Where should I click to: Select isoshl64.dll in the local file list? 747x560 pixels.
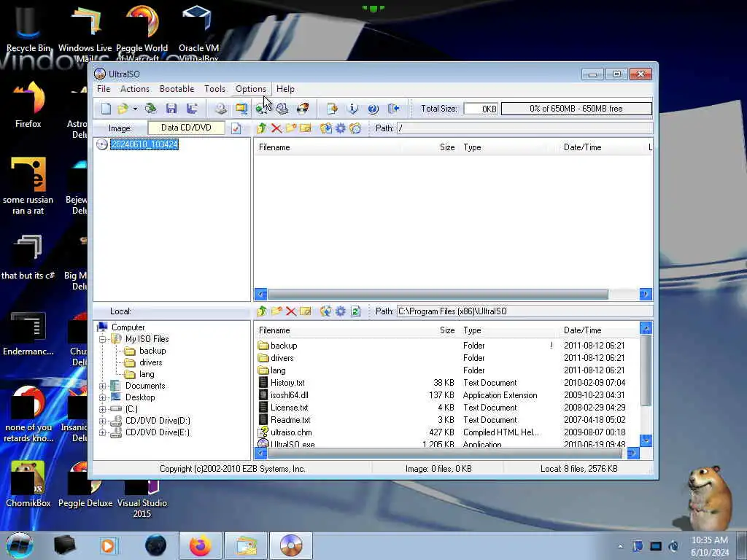coord(289,395)
